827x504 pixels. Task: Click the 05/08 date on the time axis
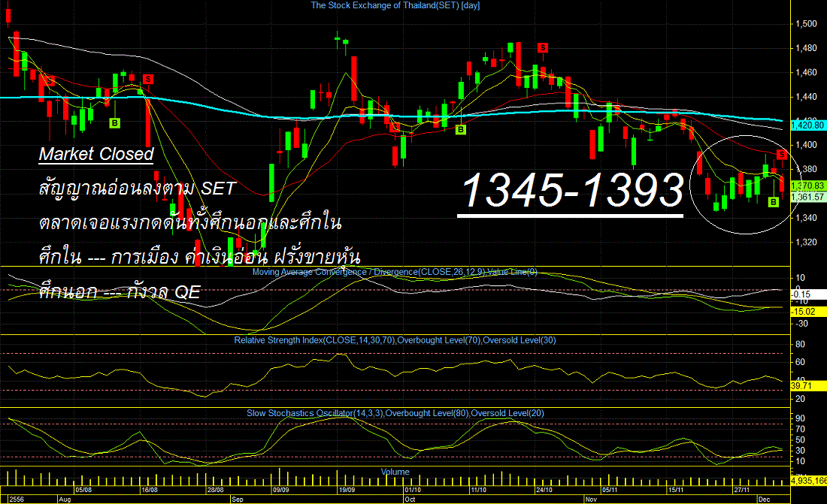pos(83,490)
